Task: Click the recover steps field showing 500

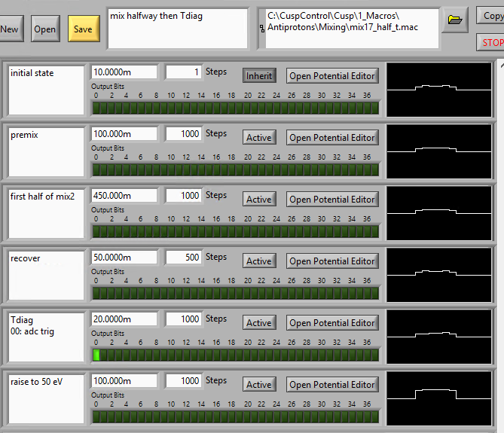Action: pos(183,257)
